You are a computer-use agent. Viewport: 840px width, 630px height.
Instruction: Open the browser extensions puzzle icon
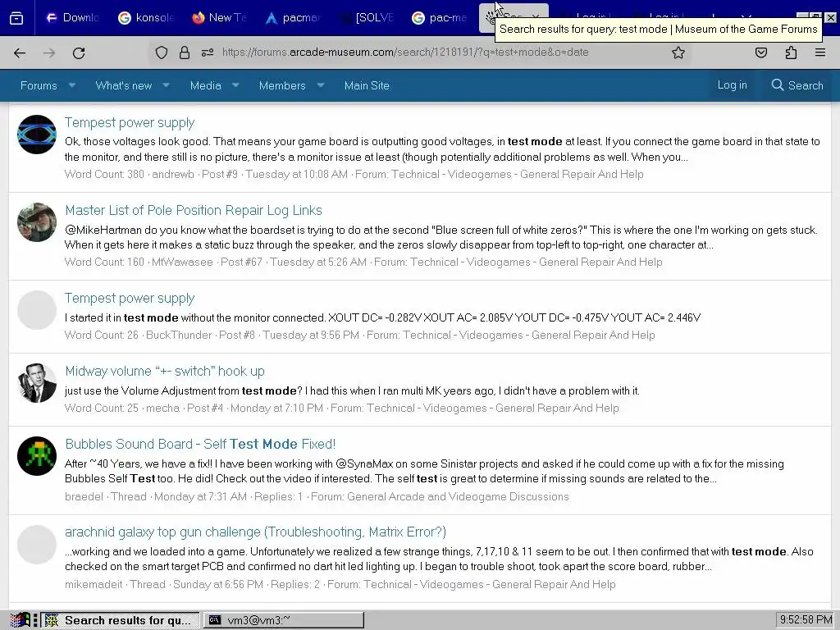click(792, 52)
